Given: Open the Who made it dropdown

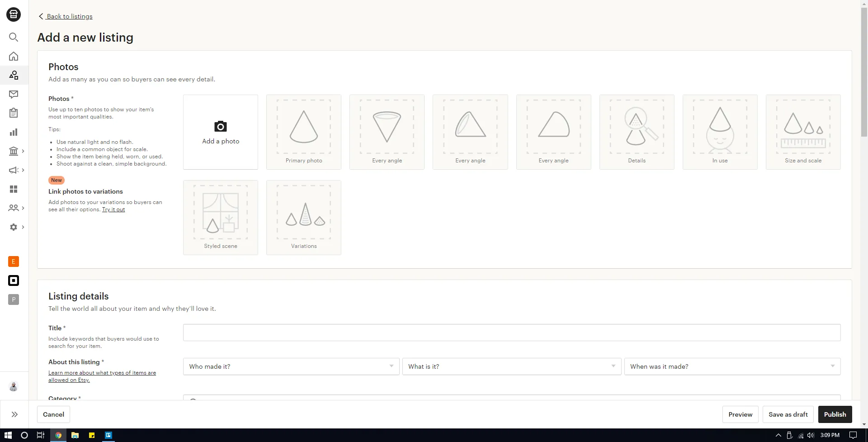Looking at the screenshot, I should pos(291,366).
